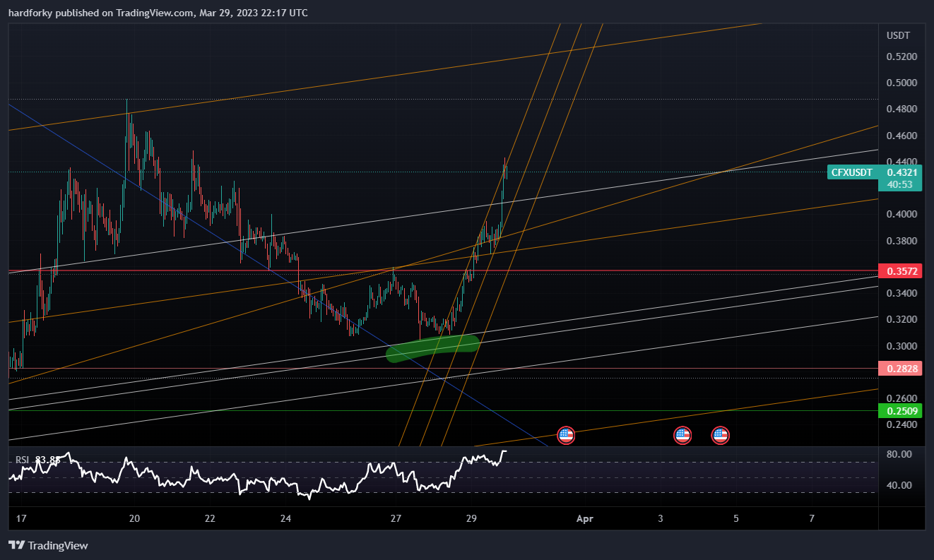934x560 pixels.
Task: Click the candle countdown timer 40:53
Action: point(900,185)
